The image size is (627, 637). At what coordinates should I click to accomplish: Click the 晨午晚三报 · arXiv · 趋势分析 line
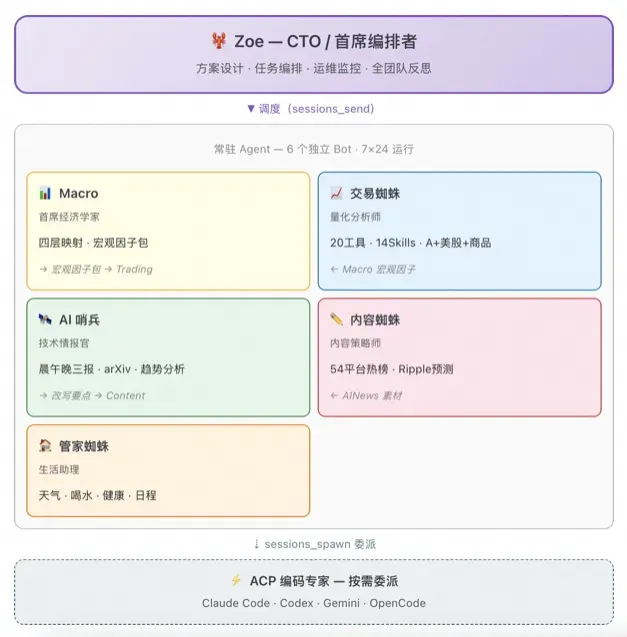pos(111,369)
